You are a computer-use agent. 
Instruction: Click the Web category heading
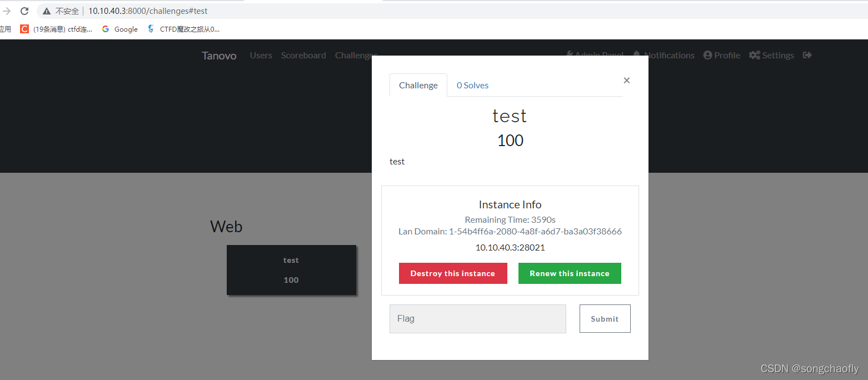tap(226, 227)
